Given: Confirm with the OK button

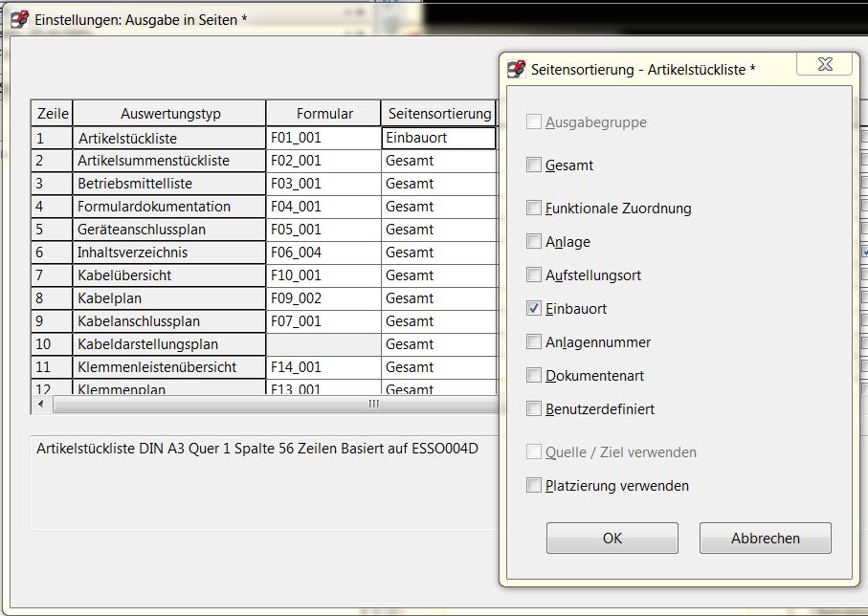Looking at the screenshot, I should 612,538.
